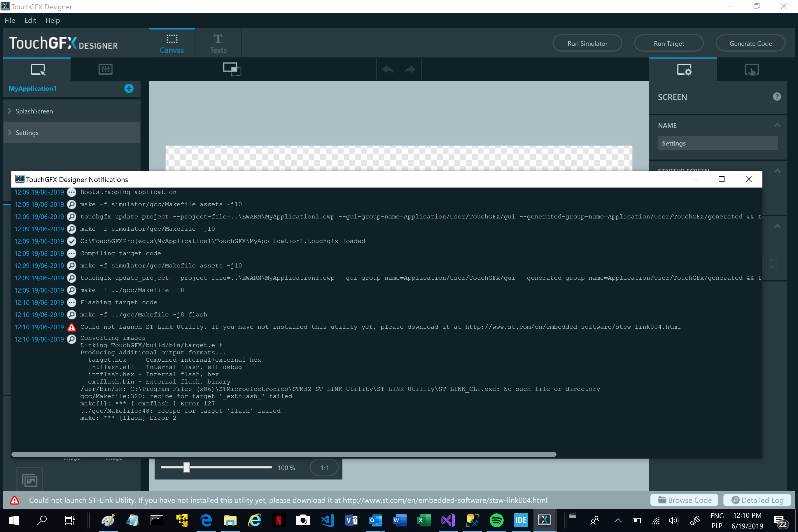Show screen help question mark icon
This screenshot has width=798, height=532.
(777, 97)
